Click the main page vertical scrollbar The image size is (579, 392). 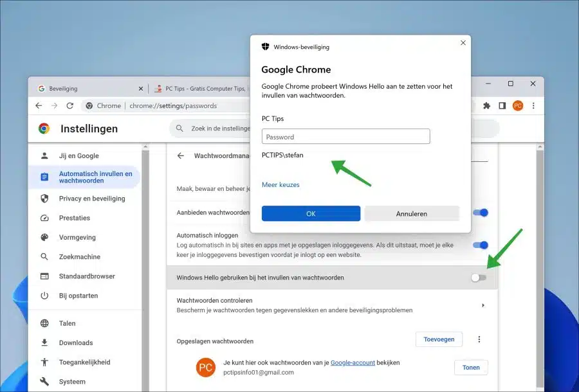(540, 267)
